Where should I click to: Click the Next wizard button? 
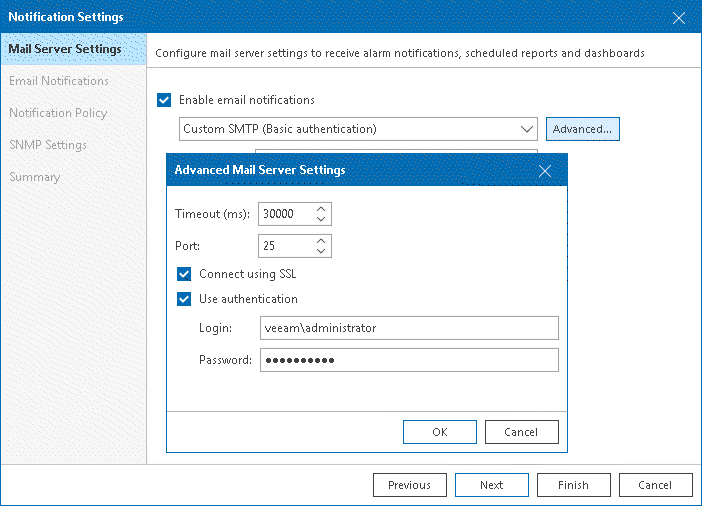coord(491,485)
